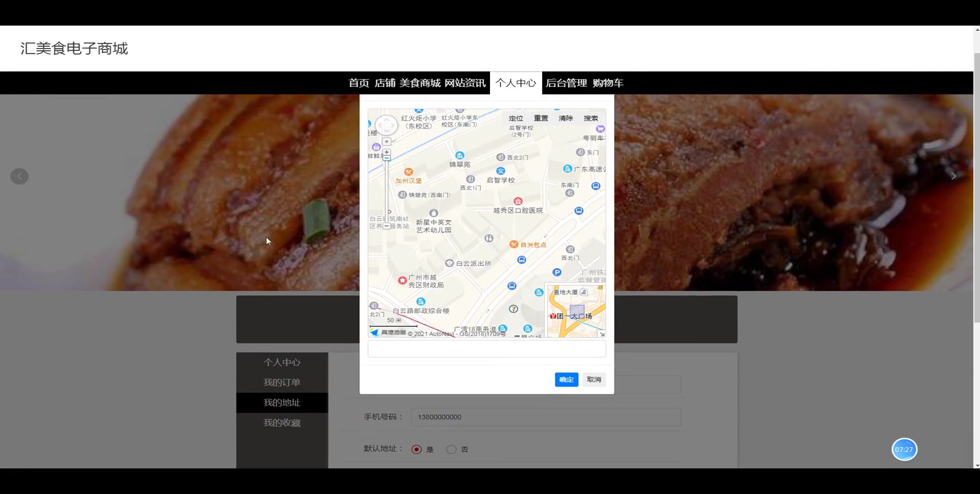Viewport: 980px width, 494px height.
Task: Cancel the map dialog with 取消
Action: point(594,379)
